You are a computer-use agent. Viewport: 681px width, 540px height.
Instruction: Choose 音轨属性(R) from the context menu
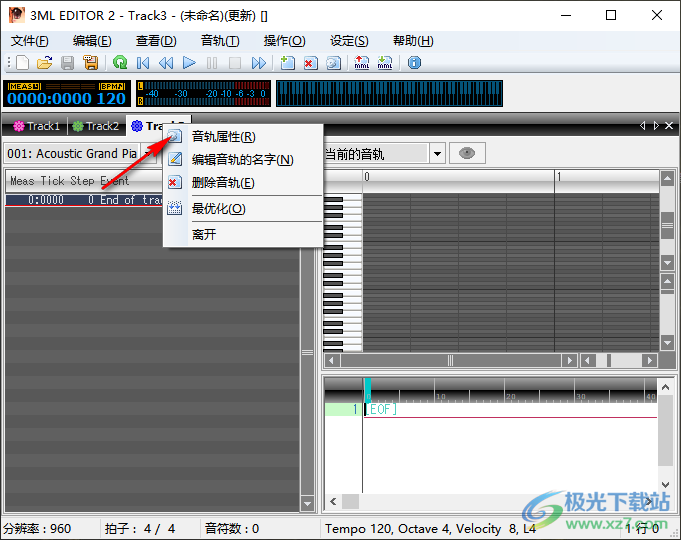pos(243,137)
